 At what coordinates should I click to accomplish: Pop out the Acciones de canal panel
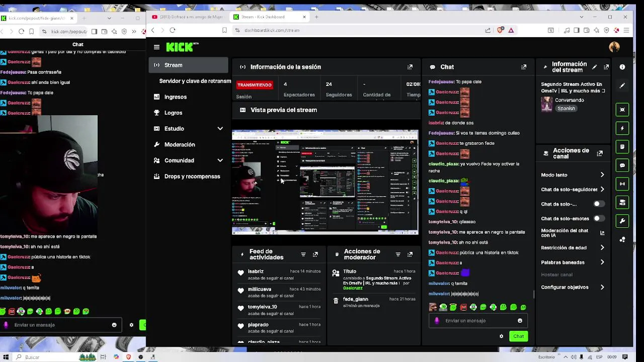[x=600, y=153]
